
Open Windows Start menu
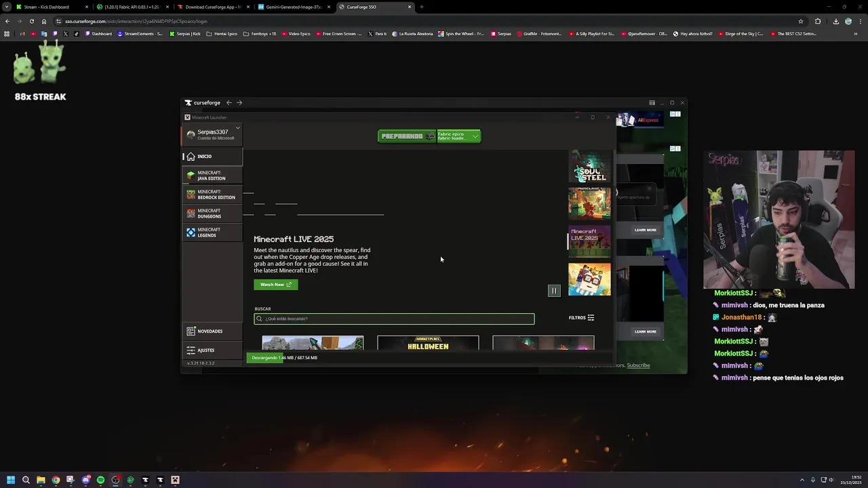[x=10, y=480]
